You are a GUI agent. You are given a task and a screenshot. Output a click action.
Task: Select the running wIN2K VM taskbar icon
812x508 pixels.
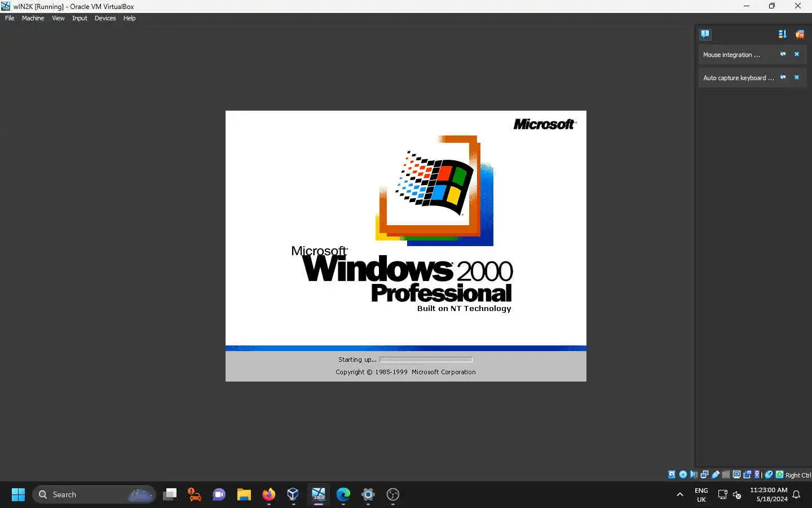[319, 494]
